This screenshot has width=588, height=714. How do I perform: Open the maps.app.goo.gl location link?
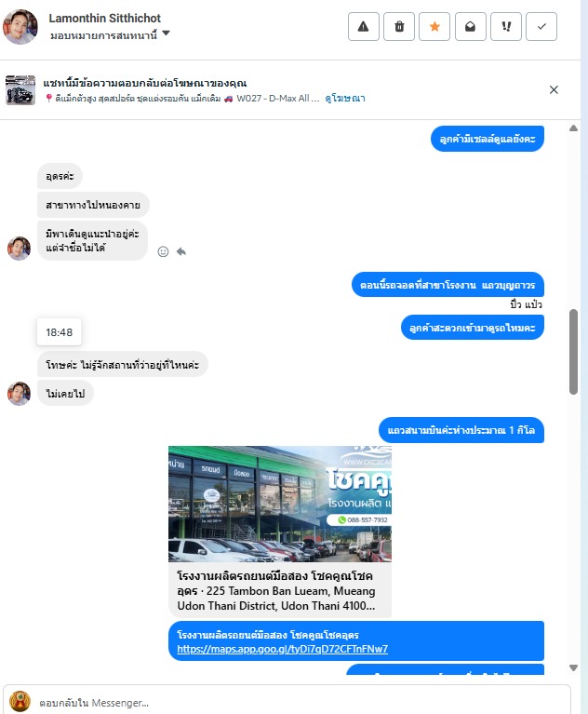(x=282, y=649)
